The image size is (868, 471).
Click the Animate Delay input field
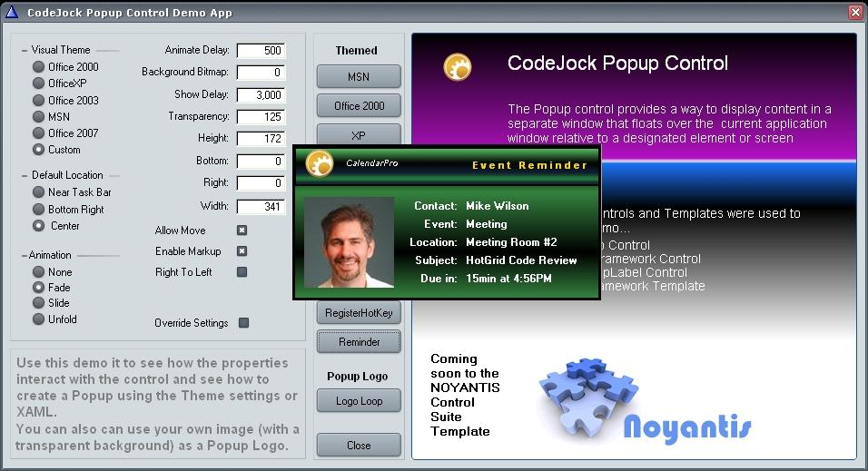click(x=261, y=51)
